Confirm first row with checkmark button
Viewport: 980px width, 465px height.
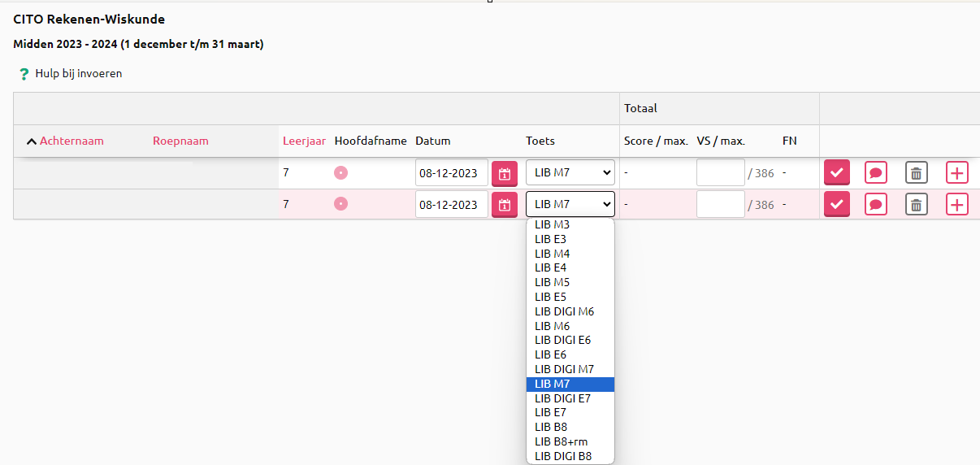tap(837, 172)
